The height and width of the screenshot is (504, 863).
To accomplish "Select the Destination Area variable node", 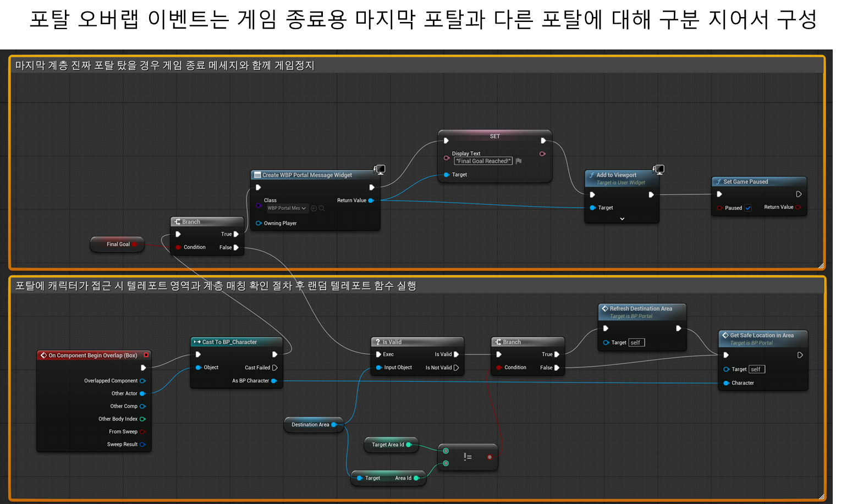I will tap(314, 424).
